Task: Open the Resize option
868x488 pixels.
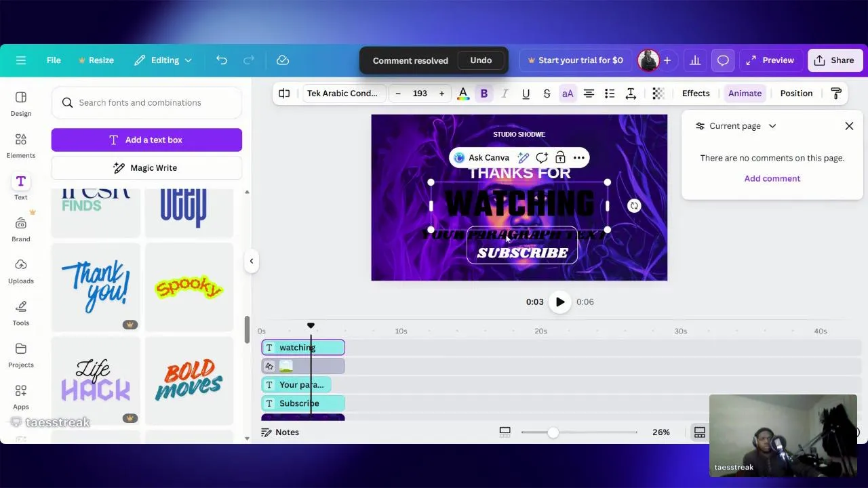Action: pyautogui.click(x=96, y=60)
